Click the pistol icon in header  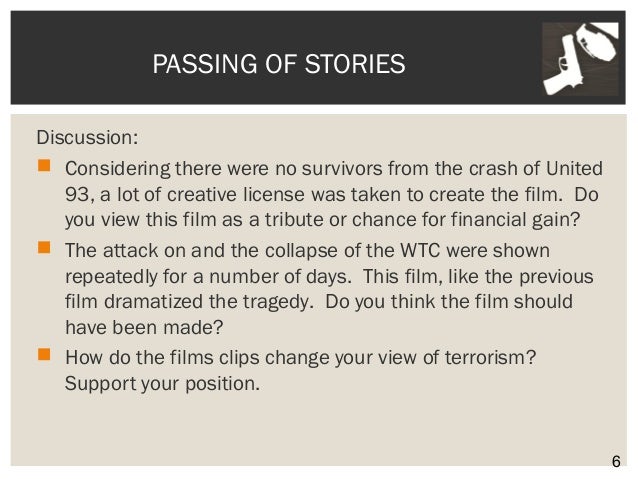click(x=564, y=67)
